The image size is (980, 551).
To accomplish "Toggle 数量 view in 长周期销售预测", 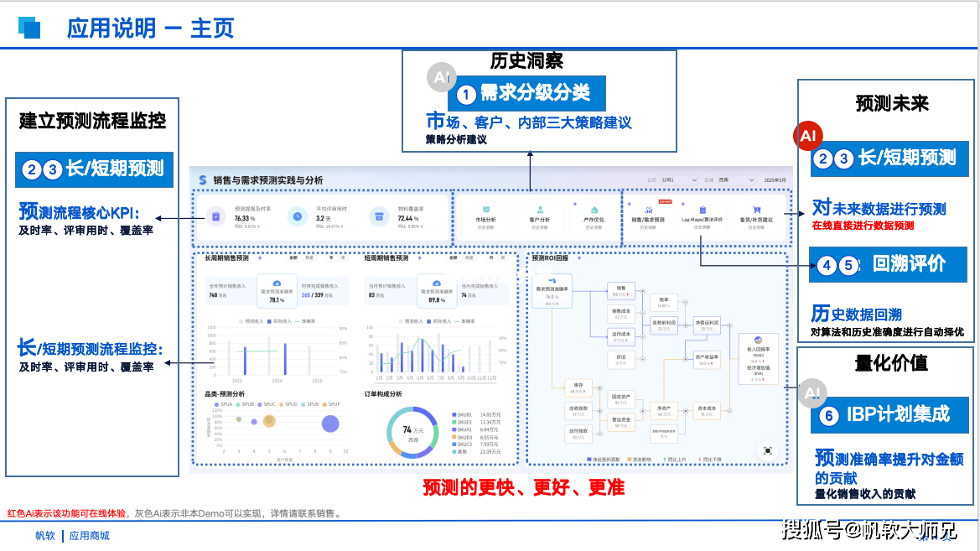I will 309,257.
